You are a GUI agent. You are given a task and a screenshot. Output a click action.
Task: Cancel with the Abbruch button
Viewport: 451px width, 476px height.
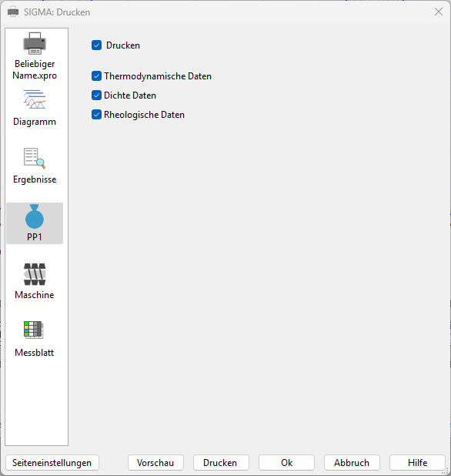[352, 463]
